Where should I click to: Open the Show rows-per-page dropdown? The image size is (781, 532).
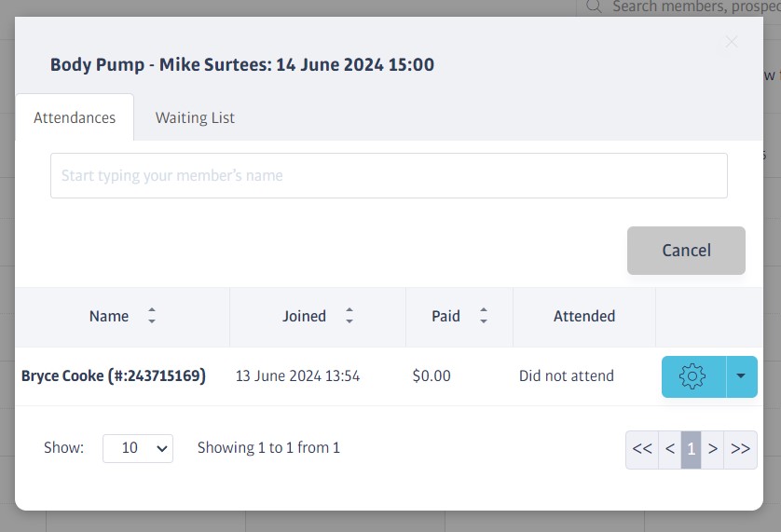[x=138, y=448]
